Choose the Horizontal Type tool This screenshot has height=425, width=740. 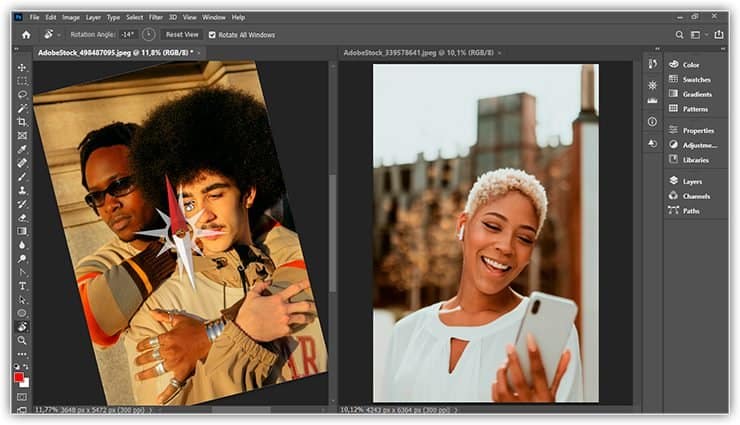(22, 285)
